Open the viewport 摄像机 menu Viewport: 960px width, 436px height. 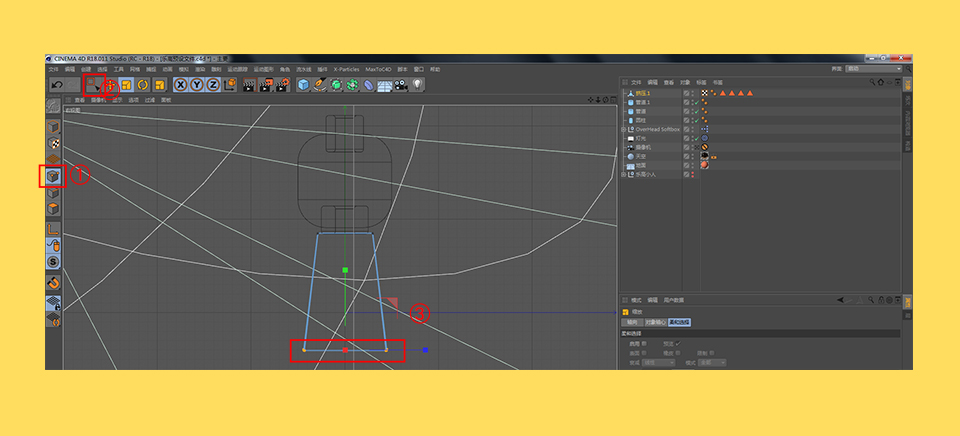tap(98, 100)
